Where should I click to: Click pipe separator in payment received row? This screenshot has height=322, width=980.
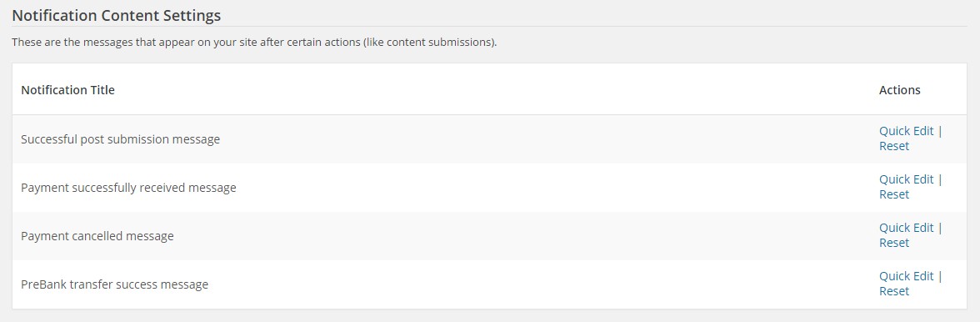coord(939,179)
